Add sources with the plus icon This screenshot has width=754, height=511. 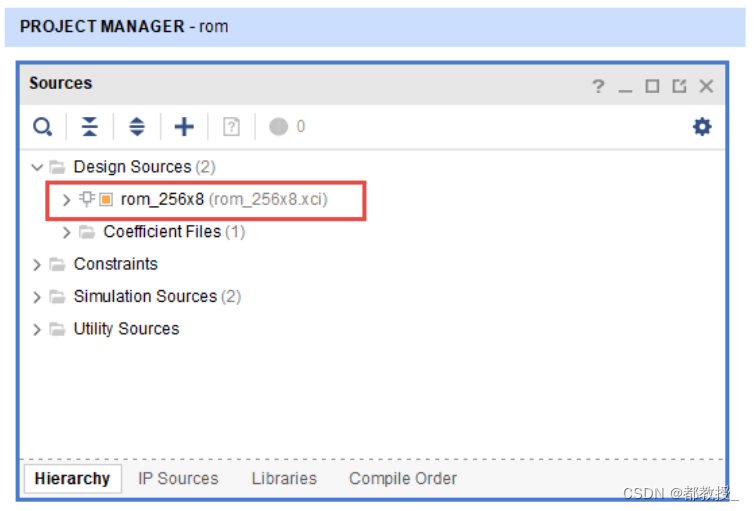coord(184,127)
